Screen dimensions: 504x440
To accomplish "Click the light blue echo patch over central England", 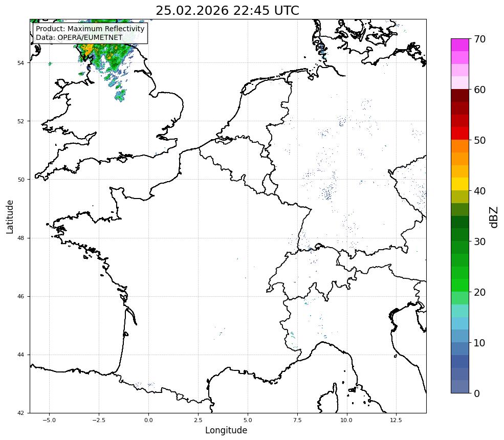I will point(121,96).
